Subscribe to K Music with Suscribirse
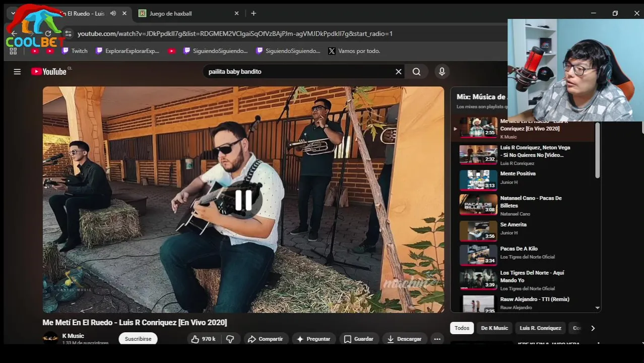 coord(138,339)
